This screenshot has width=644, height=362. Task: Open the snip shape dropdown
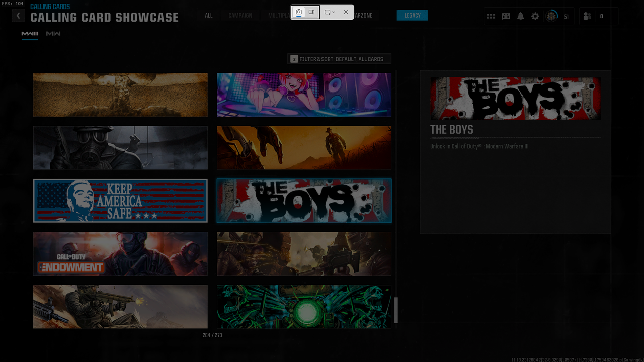[x=330, y=12]
